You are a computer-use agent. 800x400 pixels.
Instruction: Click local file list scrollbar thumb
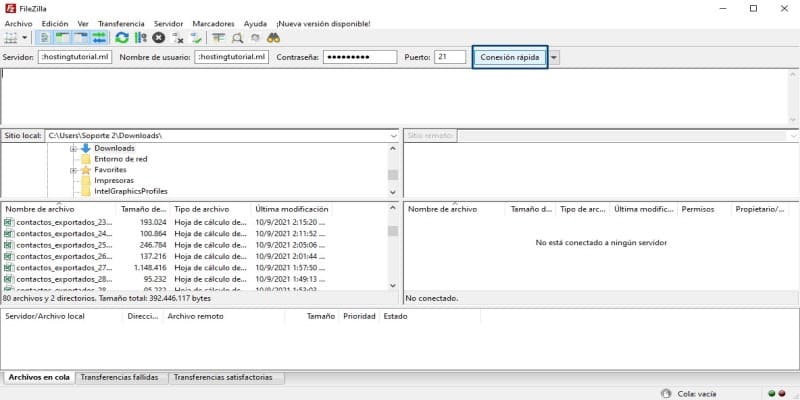point(392,231)
